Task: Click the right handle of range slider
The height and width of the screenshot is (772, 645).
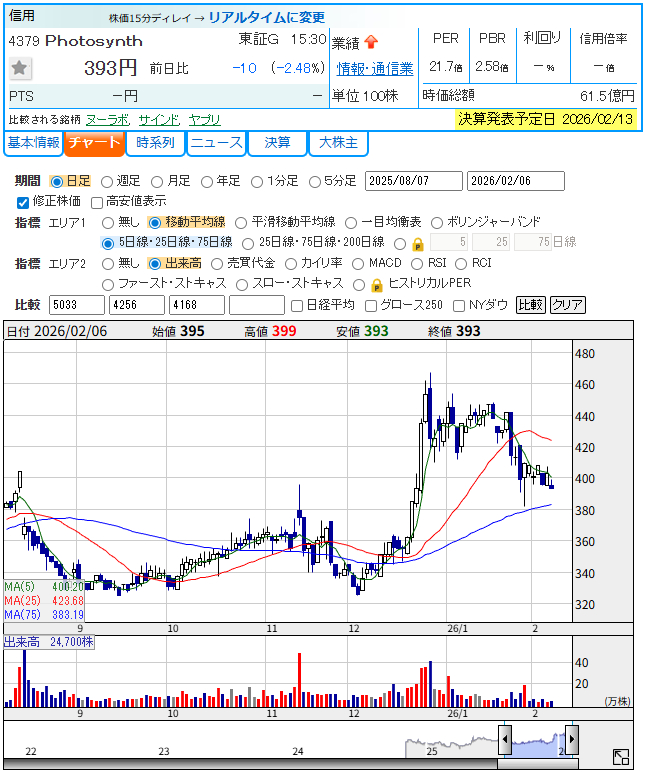Action: click(x=571, y=741)
